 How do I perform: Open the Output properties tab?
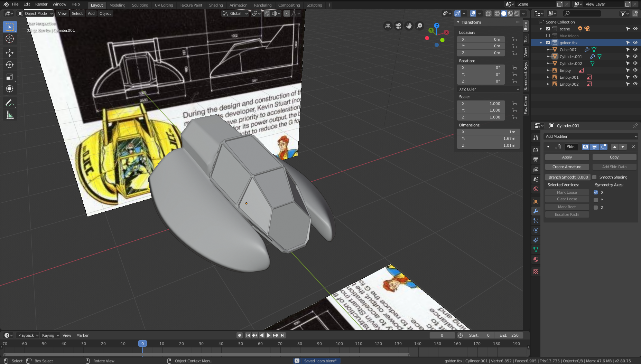[536, 160]
